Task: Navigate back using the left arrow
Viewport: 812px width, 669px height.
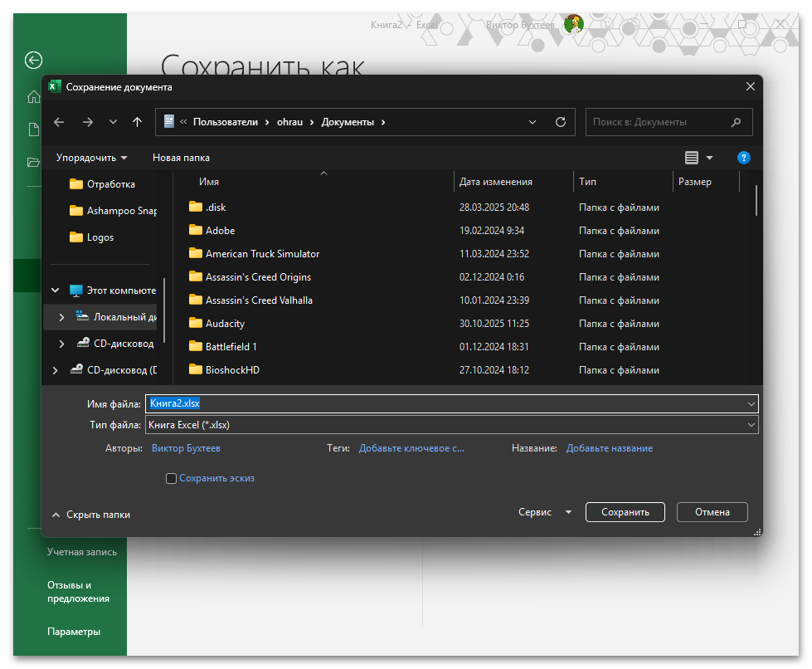Action: pos(59,121)
